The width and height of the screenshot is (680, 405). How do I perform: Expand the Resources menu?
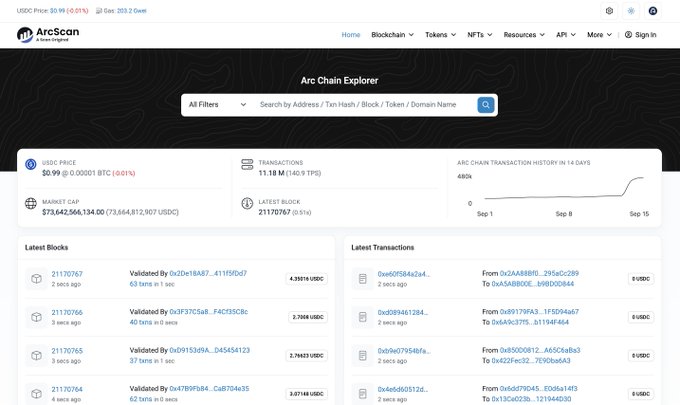point(524,35)
